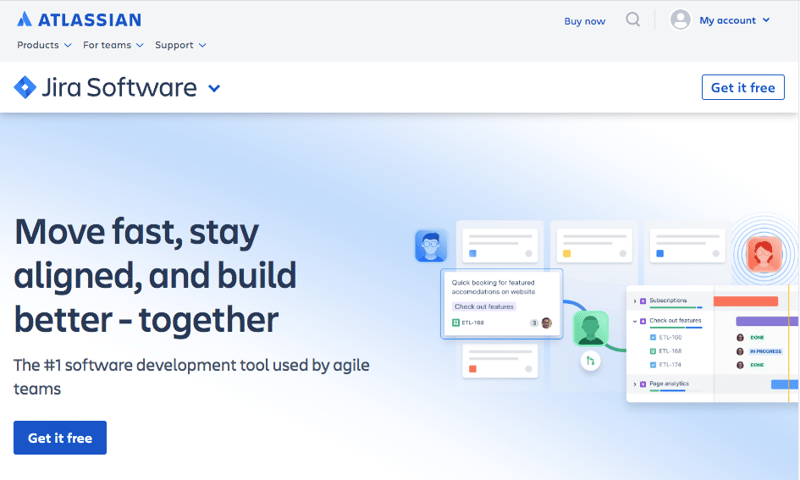The image size is (800, 480).
Task: Click the '#1 software development tool' subtitle
Action: coord(191,377)
